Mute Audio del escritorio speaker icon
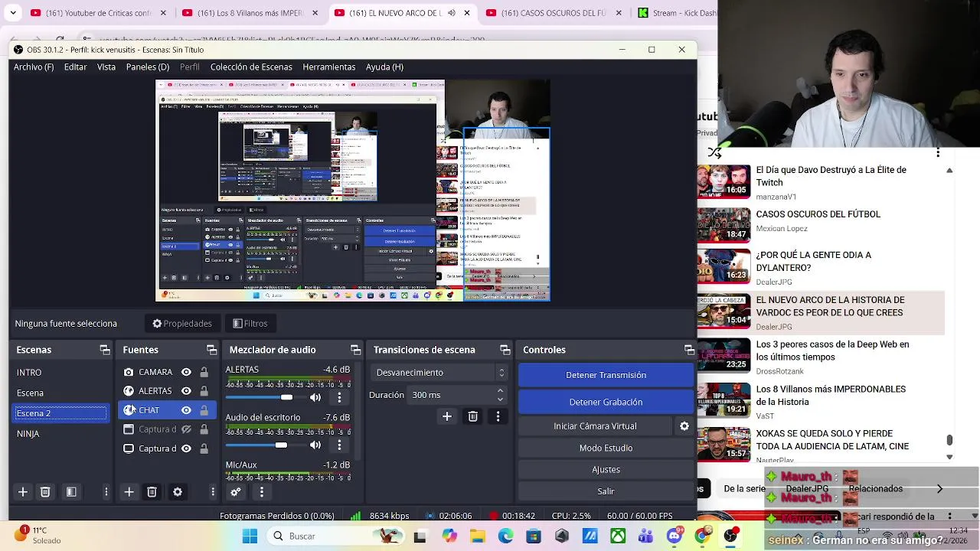The width and height of the screenshot is (980, 551). 315,445
